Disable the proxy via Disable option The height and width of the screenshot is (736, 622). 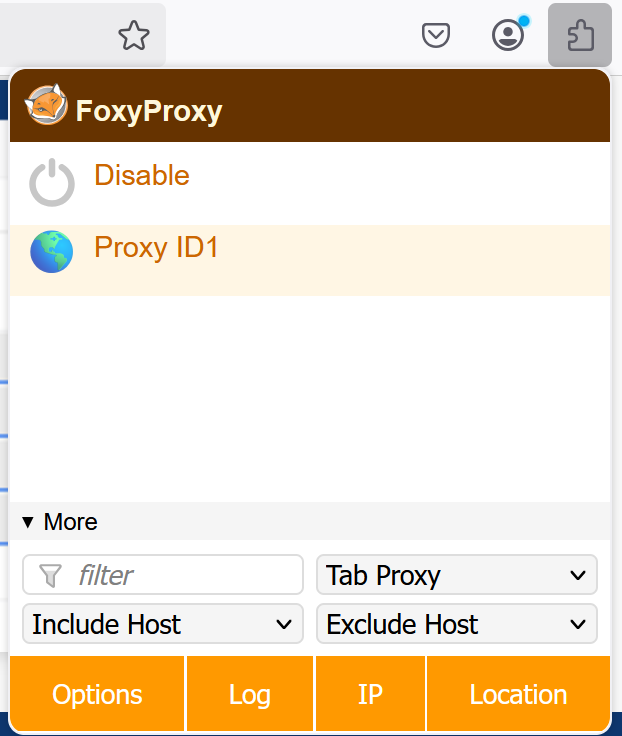(x=142, y=176)
